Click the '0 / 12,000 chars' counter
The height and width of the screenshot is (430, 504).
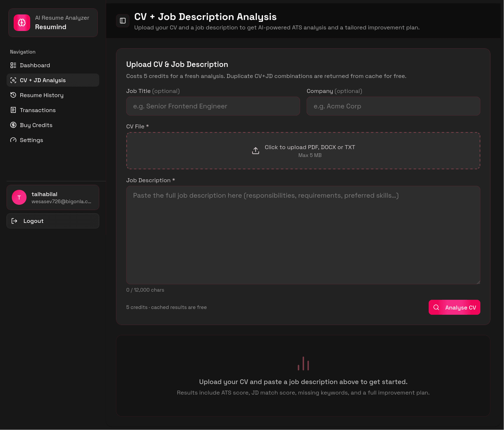pyautogui.click(x=145, y=290)
